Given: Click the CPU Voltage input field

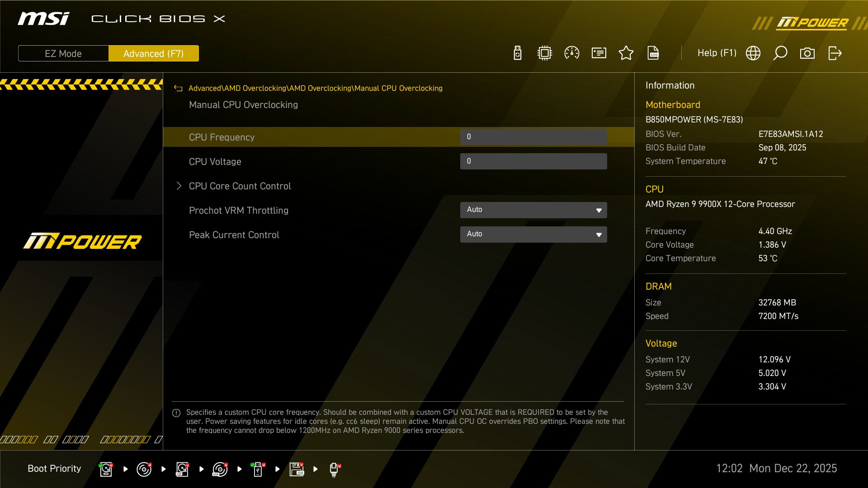Looking at the screenshot, I should coord(533,161).
